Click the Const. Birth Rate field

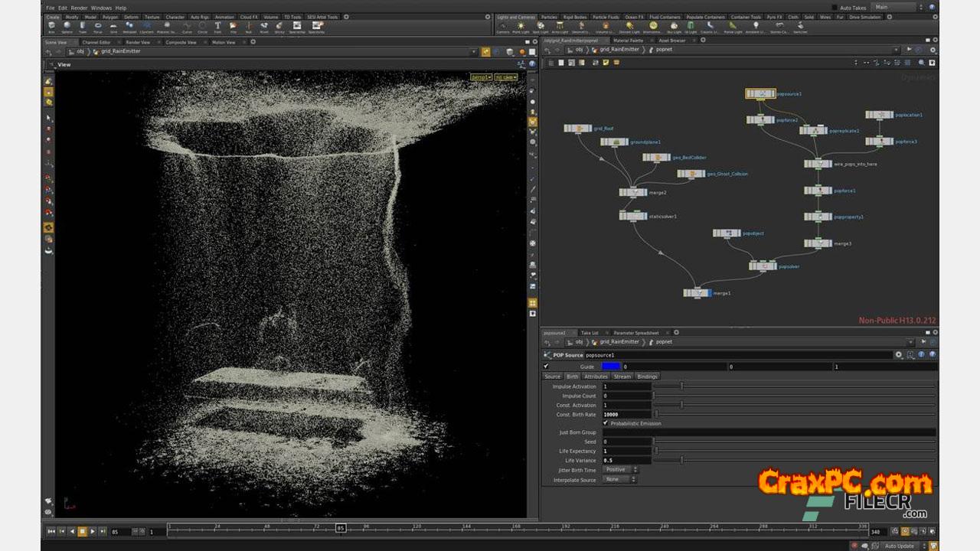coord(626,414)
